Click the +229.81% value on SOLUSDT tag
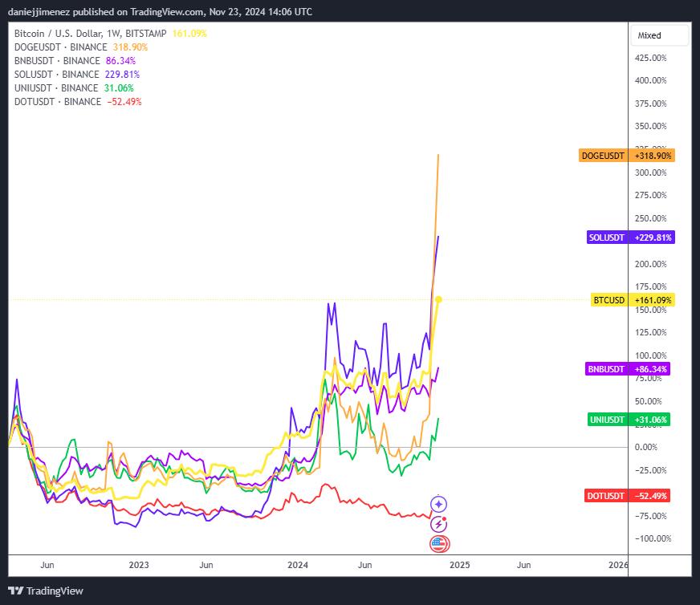700x605 pixels. pos(652,238)
